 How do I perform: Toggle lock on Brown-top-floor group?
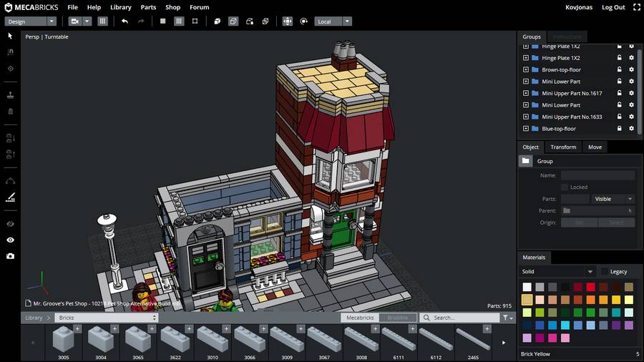(x=620, y=70)
